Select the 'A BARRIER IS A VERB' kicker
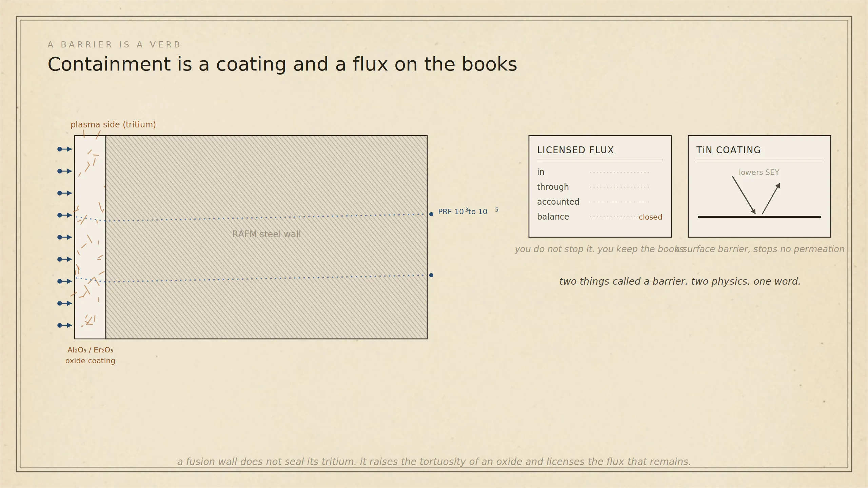Viewport: 868px width, 488px height. click(114, 45)
